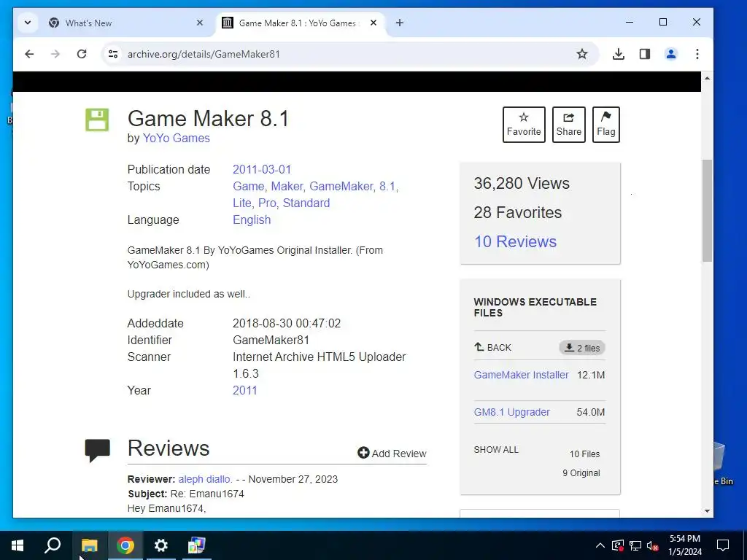Open the YoYo Games creator link
747x560 pixels.
[177, 138]
